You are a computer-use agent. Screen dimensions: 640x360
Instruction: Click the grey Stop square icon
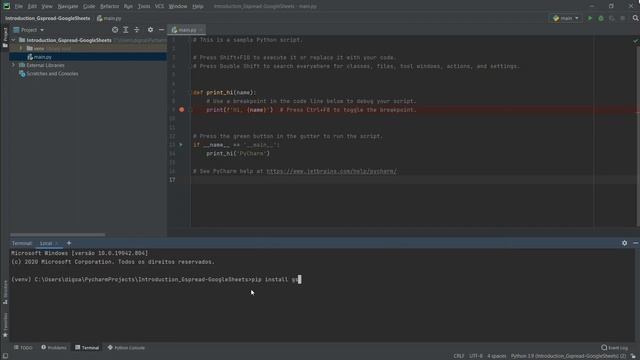tap(622, 18)
